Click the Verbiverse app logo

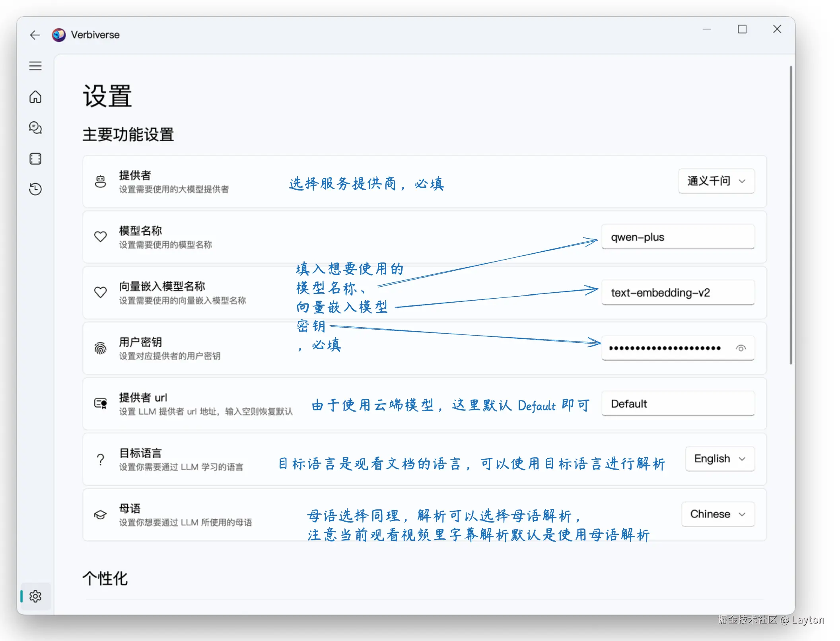pos(59,35)
